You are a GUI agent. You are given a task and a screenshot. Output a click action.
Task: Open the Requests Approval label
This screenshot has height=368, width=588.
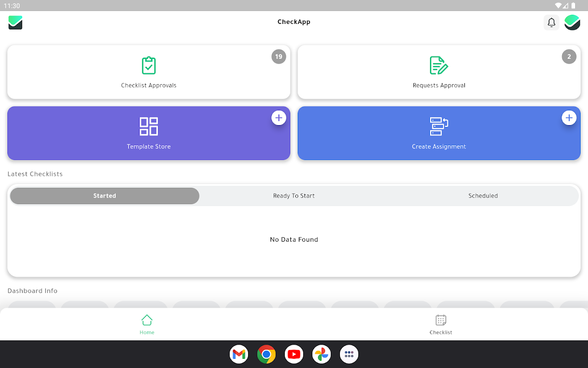point(439,86)
